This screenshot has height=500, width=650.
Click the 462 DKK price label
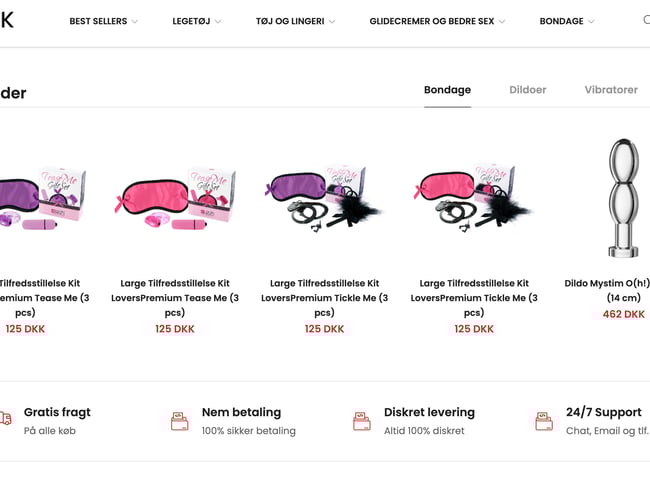coord(624,314)
